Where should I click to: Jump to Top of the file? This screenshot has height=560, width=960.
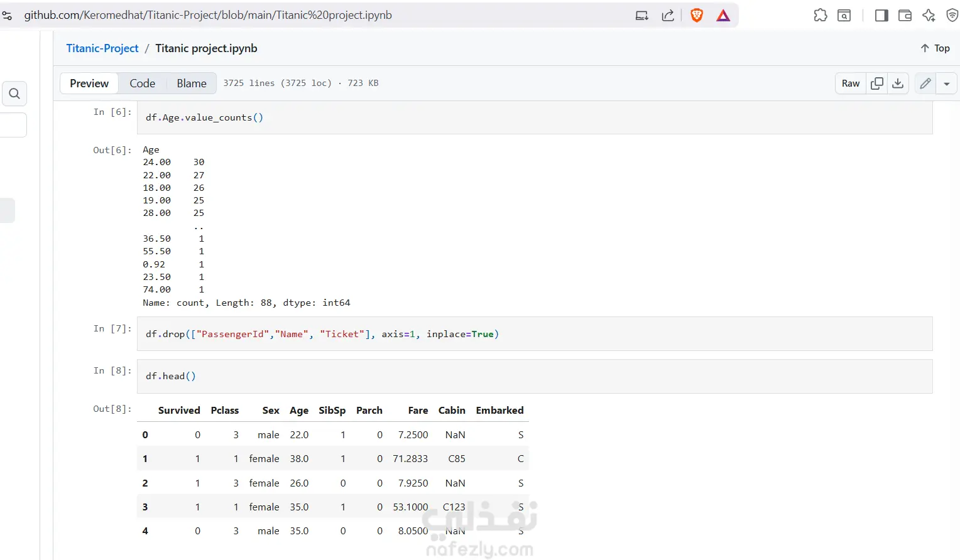pos(935,48)
